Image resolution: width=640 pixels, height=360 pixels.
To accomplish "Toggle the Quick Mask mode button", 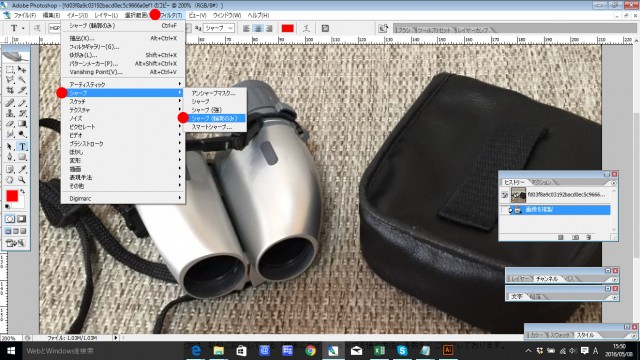I will tap(22, 219).
